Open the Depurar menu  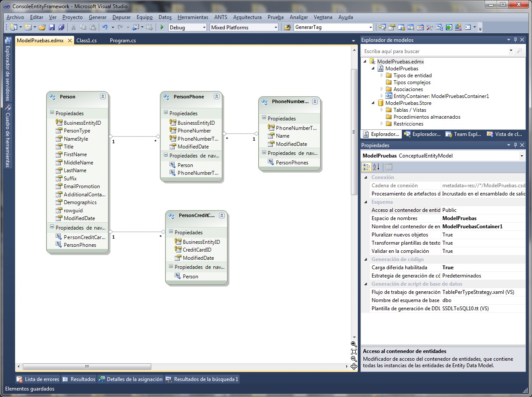point(122,17)
